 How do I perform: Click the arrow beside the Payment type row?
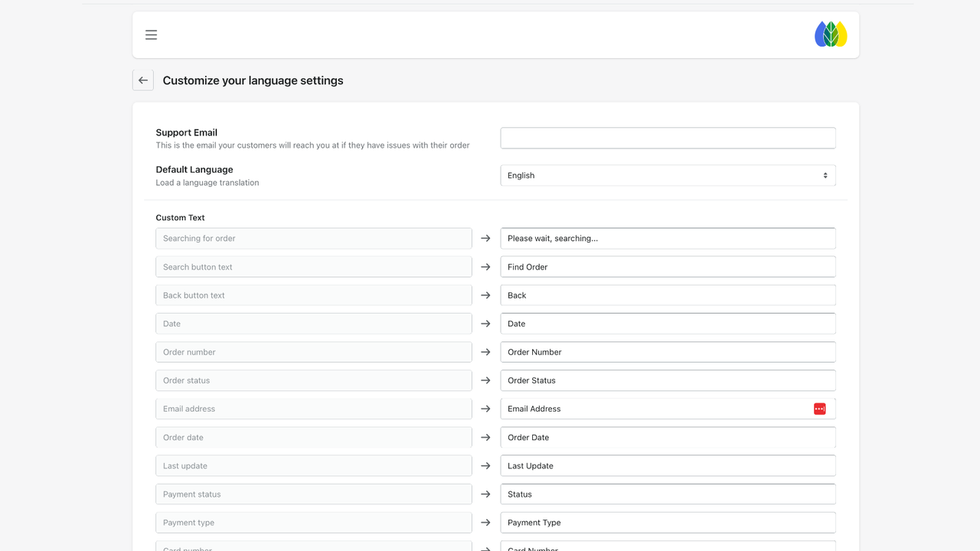click(485, 522)
